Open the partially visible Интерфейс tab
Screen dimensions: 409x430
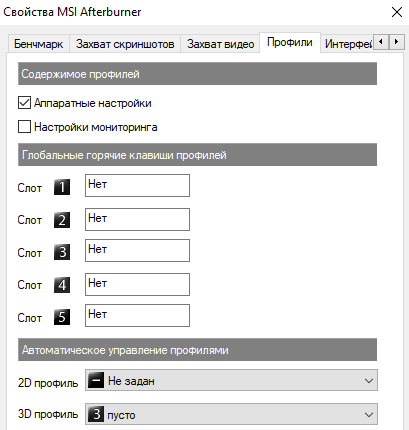coord(348,44)
